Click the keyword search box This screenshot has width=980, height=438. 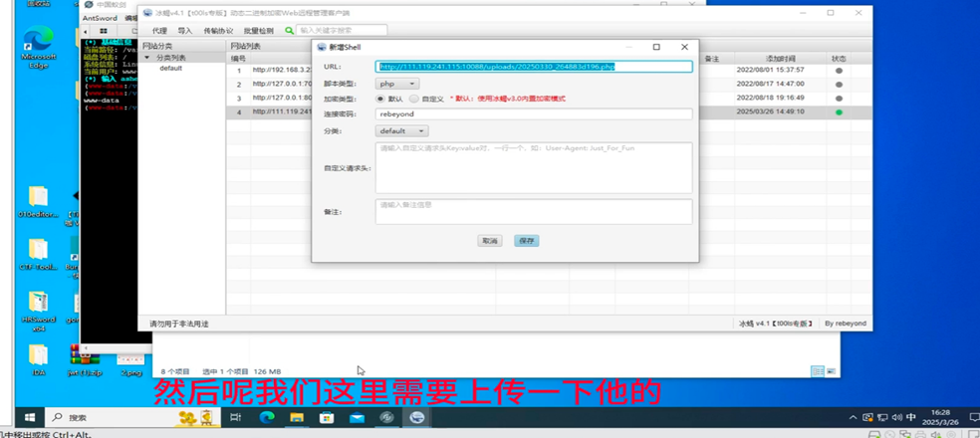click(342, 30)
